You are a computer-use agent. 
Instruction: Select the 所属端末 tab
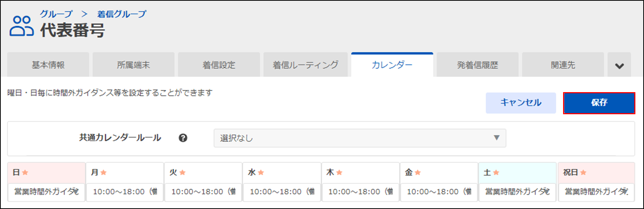[x=133, y=65]
